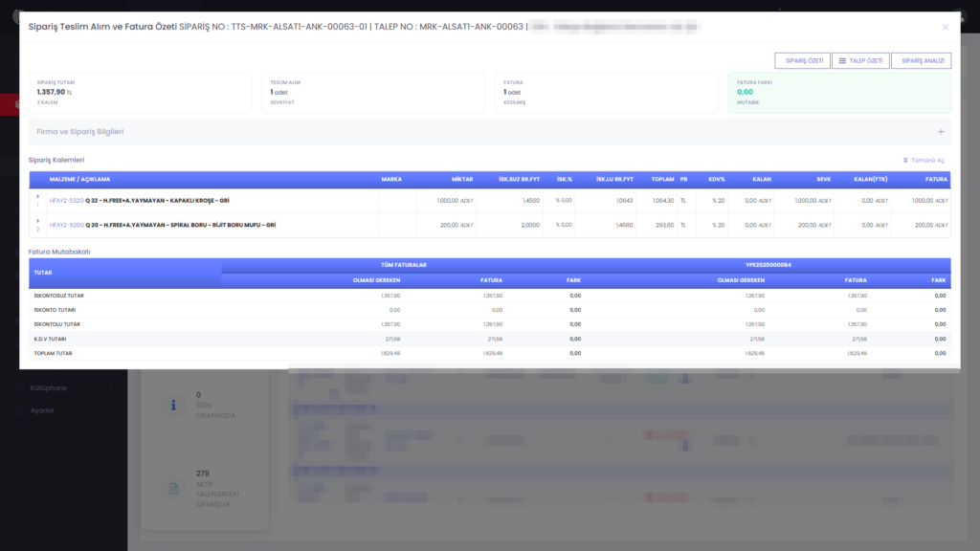This screenshot has height=551, width=980.
Task: Expand Firma ve Sipariş Bilgileri plus icon
Action: (x=941, y=132)
